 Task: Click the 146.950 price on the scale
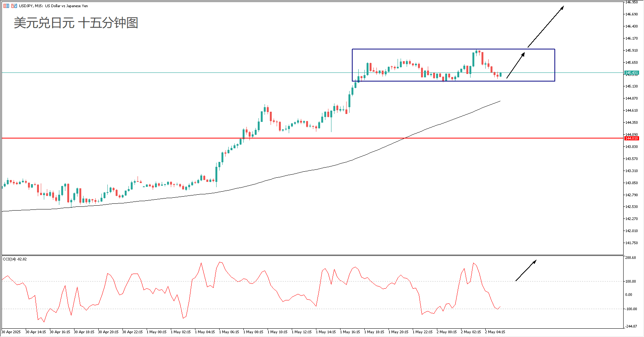coord(631,2)
